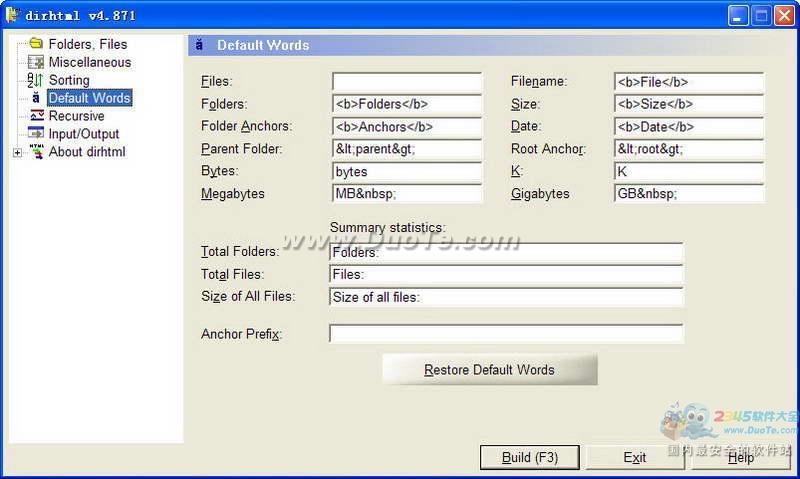
Task: Click the "Size of All Files:" label
Action: point(248,296)
